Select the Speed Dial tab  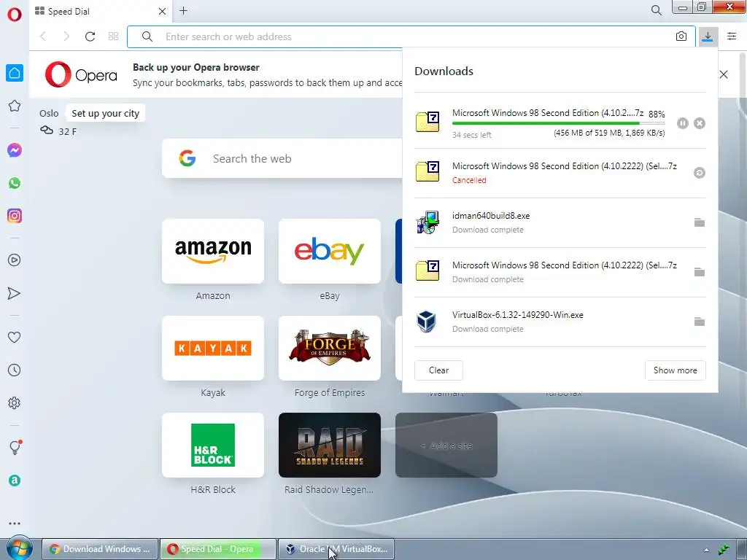[101, 11]
